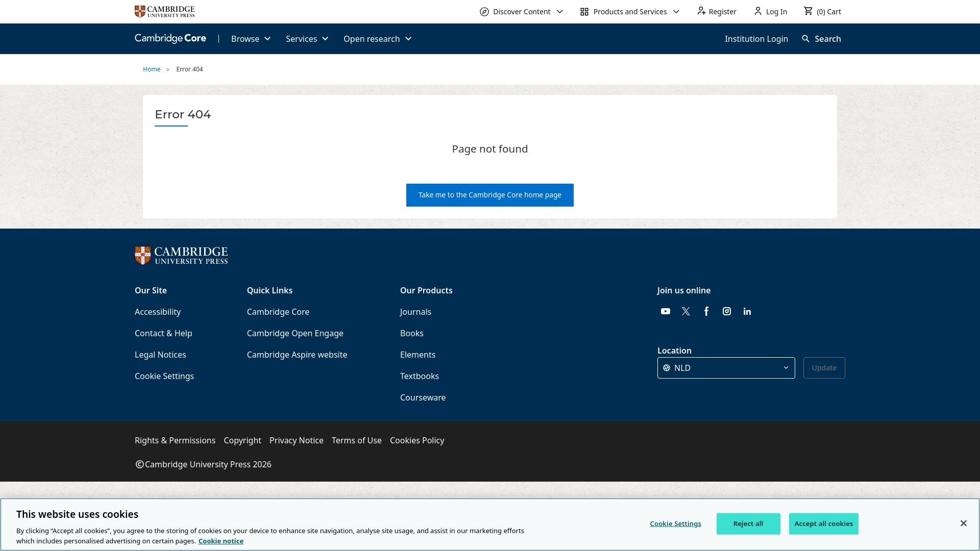Click the shopping cart icon
Viewport: 980px width, 551px height.
[808, 11]
